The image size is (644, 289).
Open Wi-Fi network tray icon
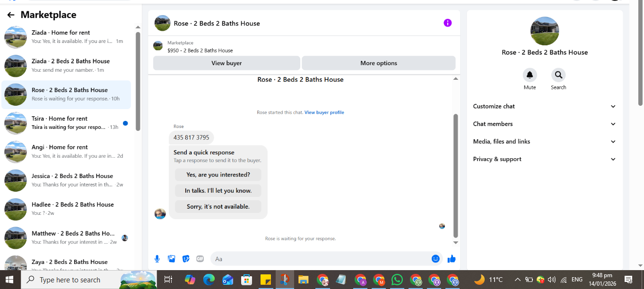(x=564, y=280)
